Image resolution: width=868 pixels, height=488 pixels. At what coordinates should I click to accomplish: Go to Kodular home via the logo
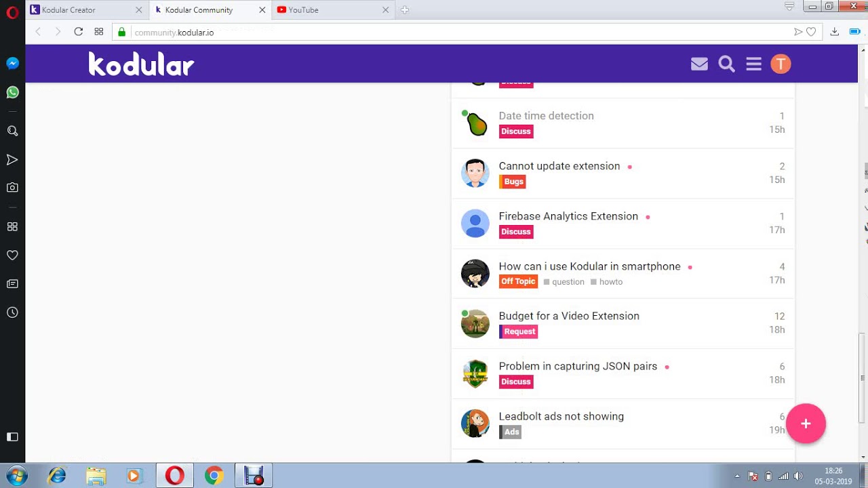(141, 64)
